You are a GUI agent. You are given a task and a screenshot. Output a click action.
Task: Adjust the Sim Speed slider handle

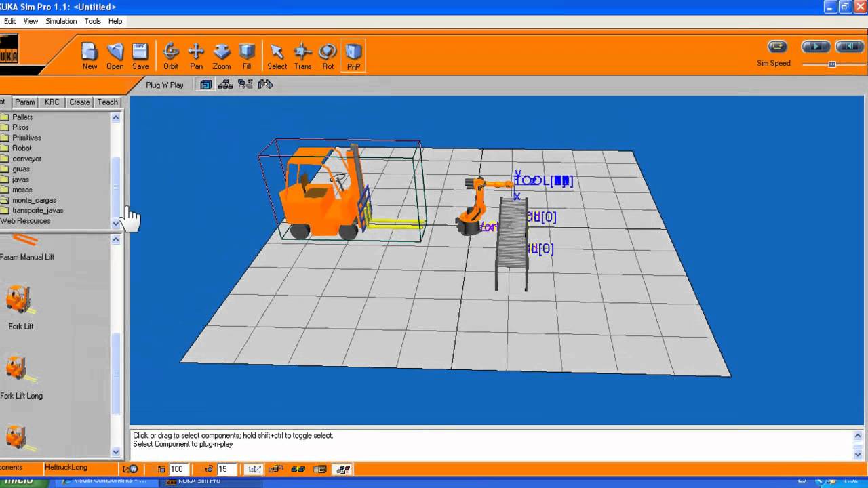pos(832,64)
